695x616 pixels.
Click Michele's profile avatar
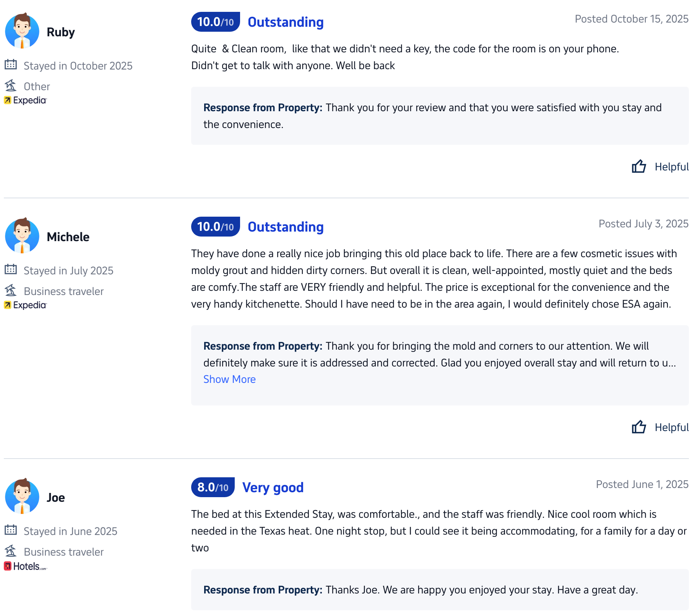[22, 236]
